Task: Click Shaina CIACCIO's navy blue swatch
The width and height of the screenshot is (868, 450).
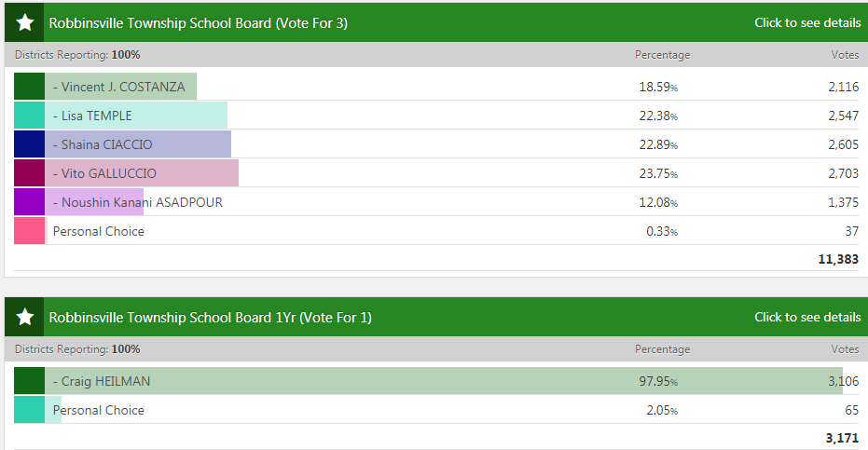Action: (x=30, y=144)
